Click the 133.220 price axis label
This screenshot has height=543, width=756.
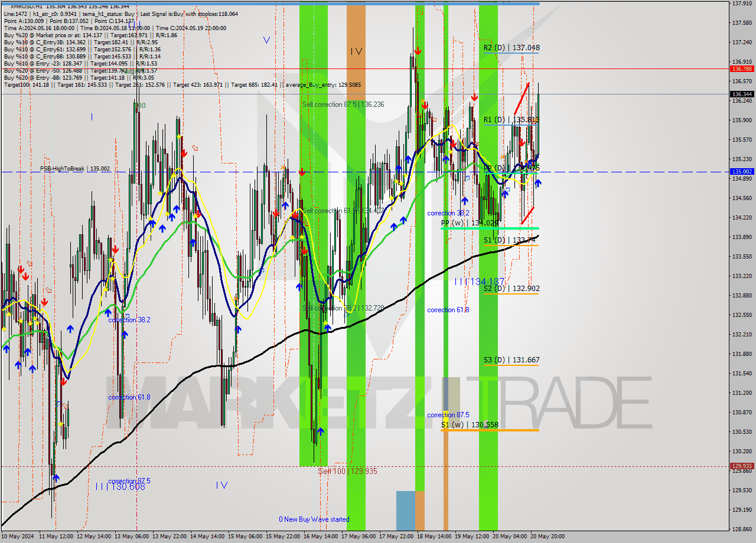[742, 276]
